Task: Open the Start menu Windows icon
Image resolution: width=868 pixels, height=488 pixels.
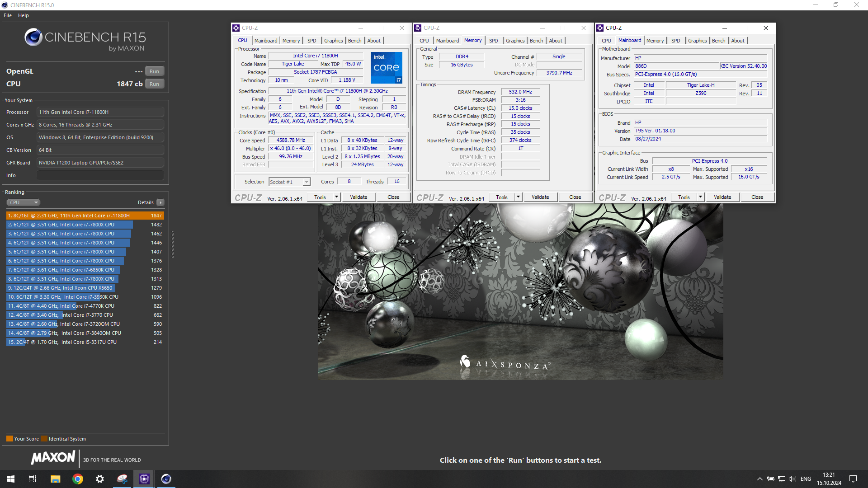Action: (11, 479)
